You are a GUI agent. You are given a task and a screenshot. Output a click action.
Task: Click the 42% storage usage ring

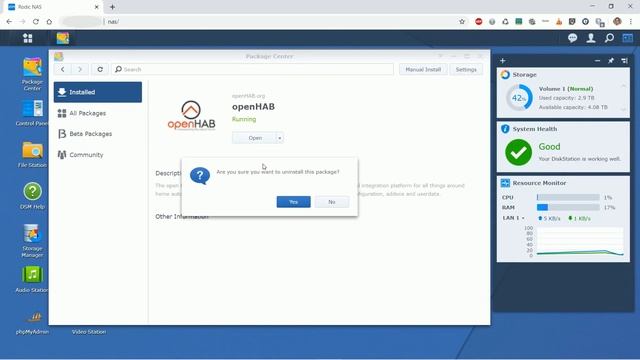point(519,98)
